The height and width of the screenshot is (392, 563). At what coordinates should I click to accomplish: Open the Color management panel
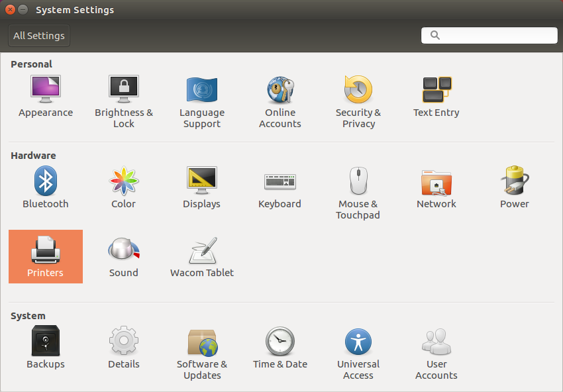[x=124, y=187]
